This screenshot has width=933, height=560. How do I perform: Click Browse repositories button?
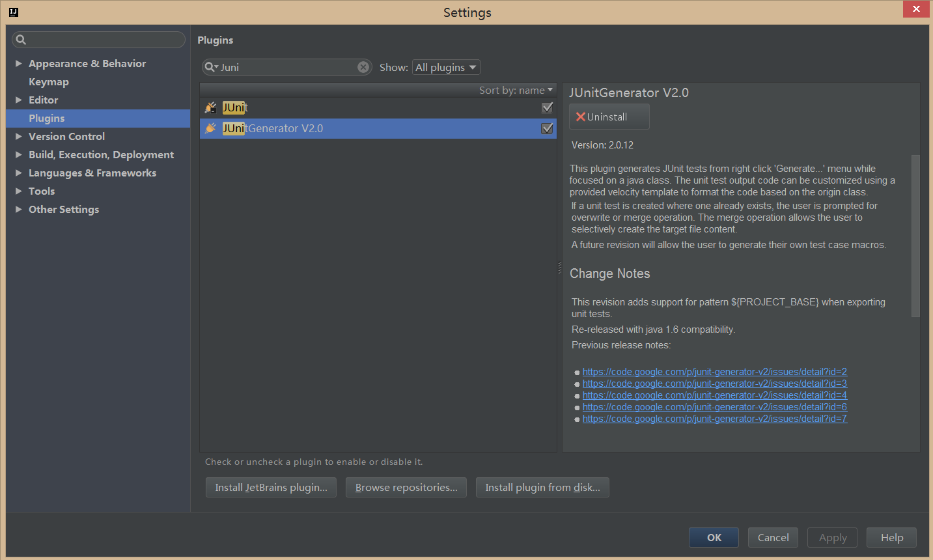click(406, 487)
